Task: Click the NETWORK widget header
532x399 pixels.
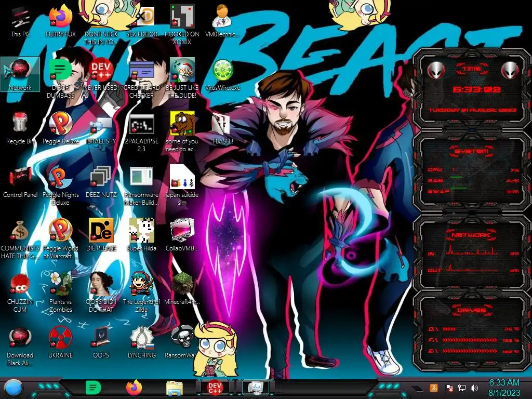Action: click(471, 234)
